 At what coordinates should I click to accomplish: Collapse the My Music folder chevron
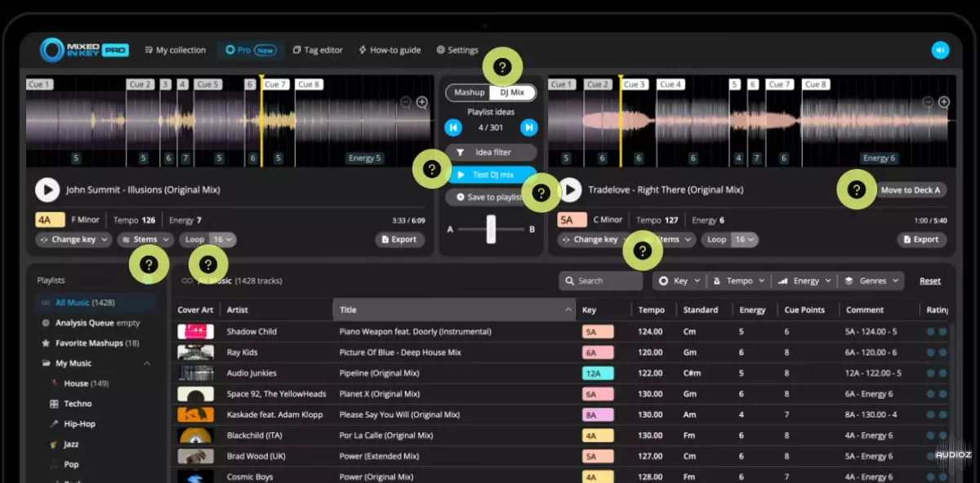click(x=147, y=364)
